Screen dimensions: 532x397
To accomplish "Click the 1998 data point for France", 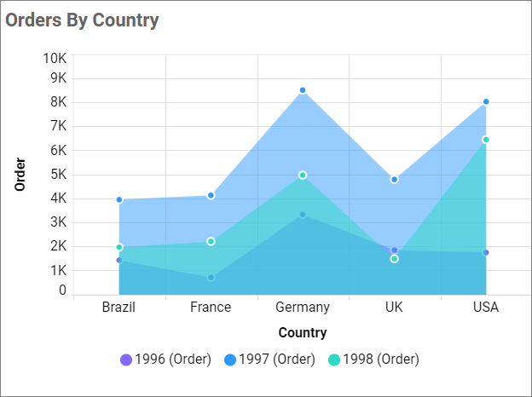I will pos(211,242).
